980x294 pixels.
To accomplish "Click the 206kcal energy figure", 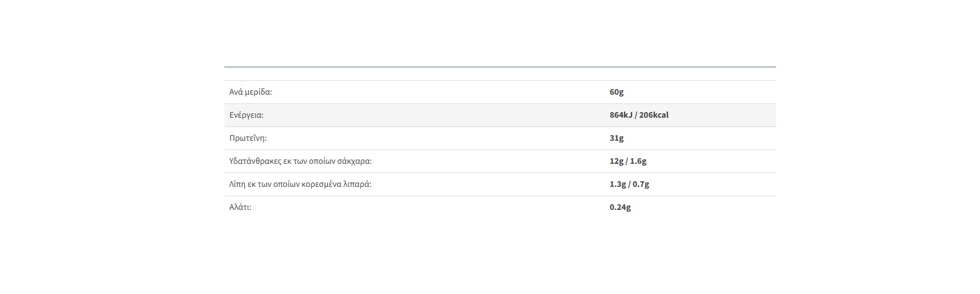I will pos(654,115).
